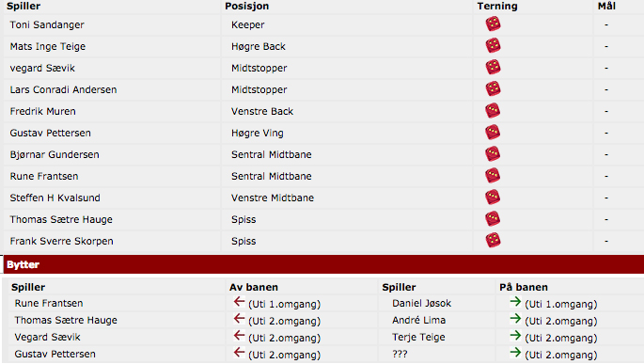Click the dice icon for Frank Sverre Skorpen

[x=493, y=240]
